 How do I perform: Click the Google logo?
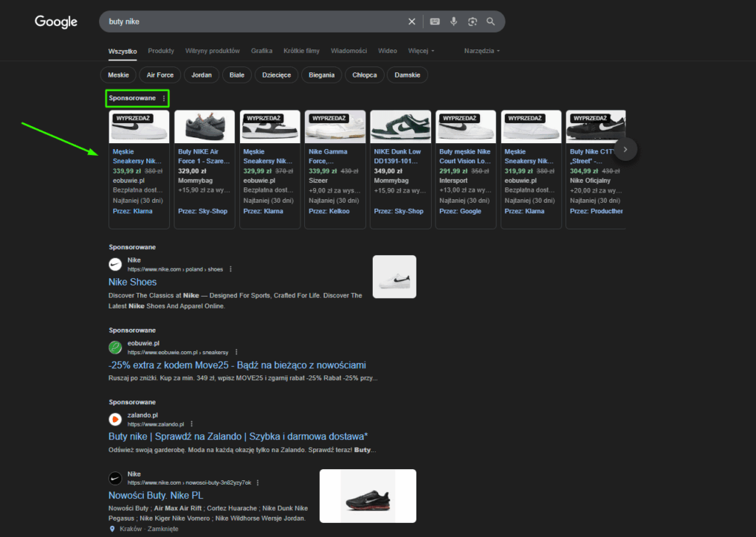56,22
